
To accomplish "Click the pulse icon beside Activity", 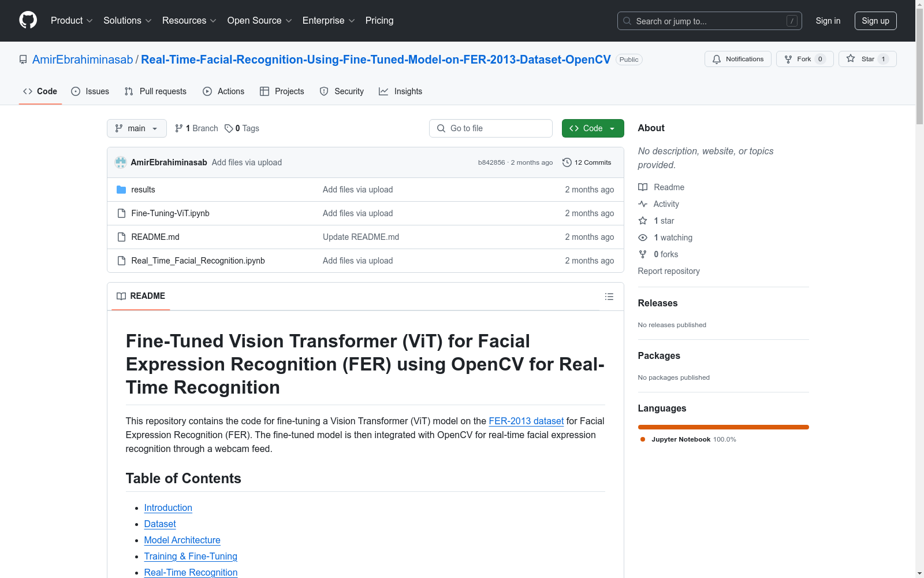I will point(643,204).
